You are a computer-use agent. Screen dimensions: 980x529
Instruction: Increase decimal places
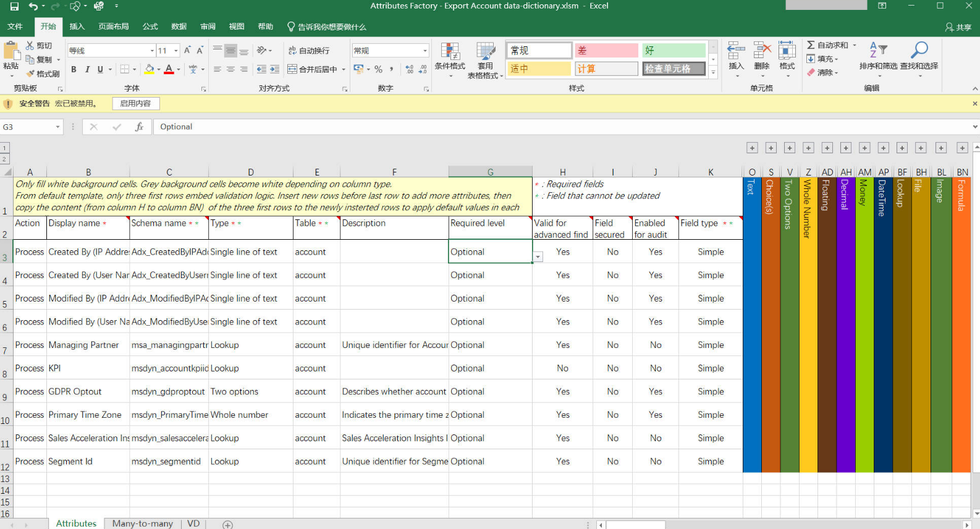tap(410, 69)
